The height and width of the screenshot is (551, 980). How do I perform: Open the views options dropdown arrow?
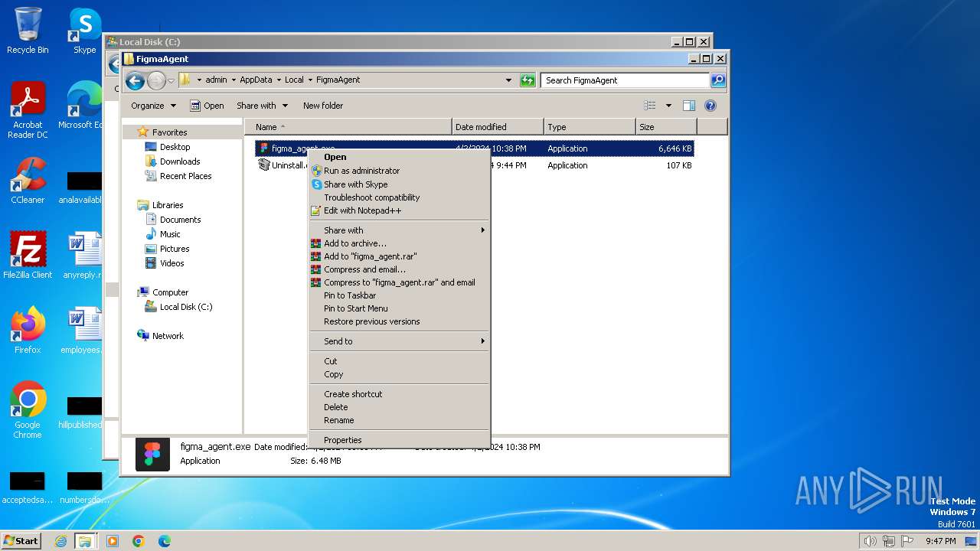(668, 106)
